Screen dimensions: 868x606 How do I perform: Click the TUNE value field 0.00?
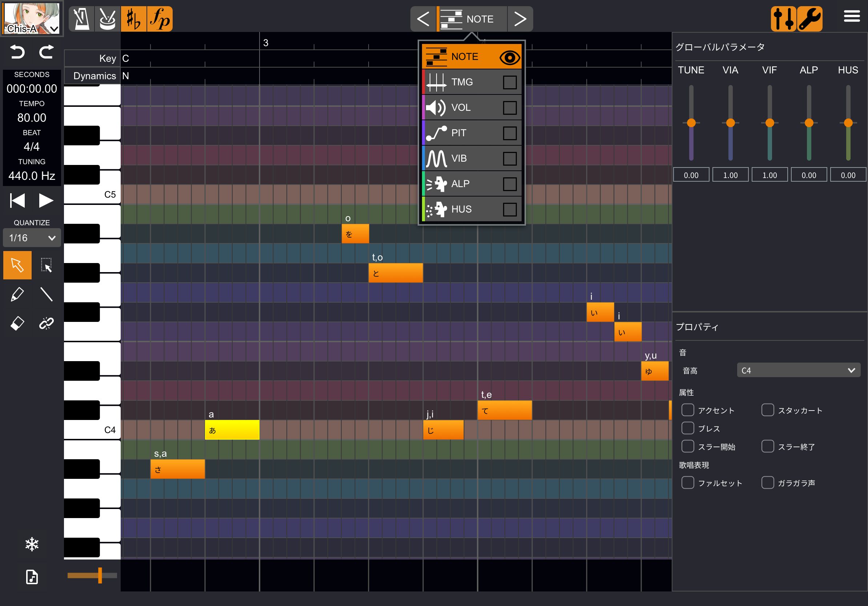691,175
